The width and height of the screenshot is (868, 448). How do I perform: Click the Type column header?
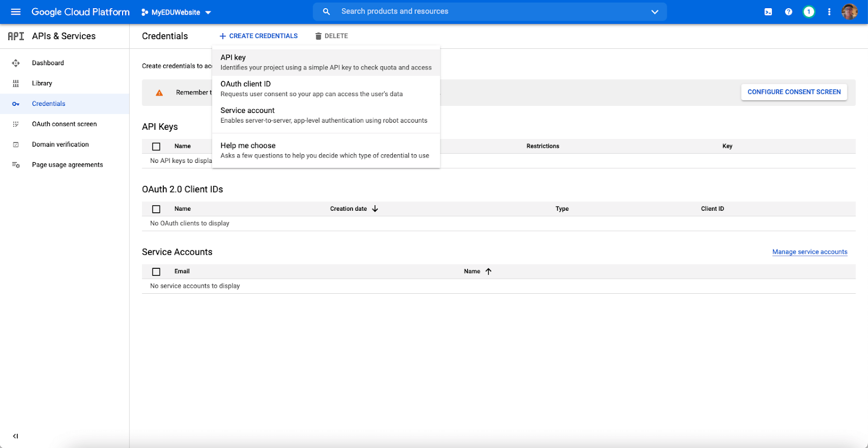(562, 209)
